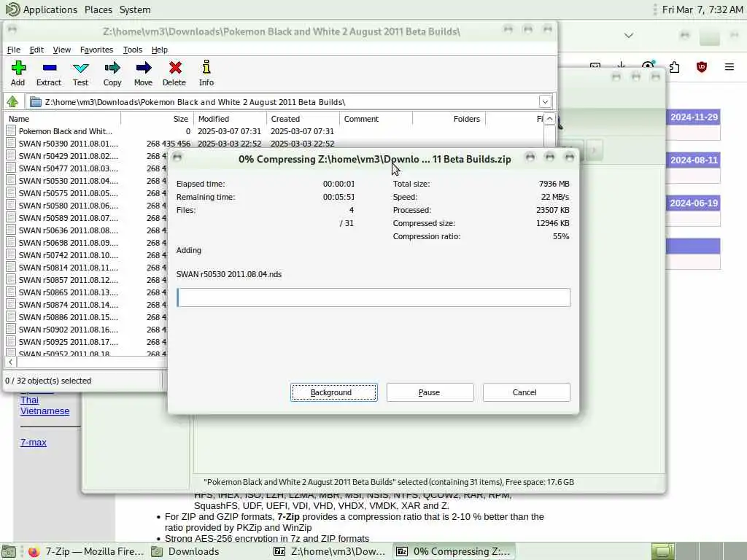Click the 7-Zip address path field
The image size is (747, 560).
[290, 102]
